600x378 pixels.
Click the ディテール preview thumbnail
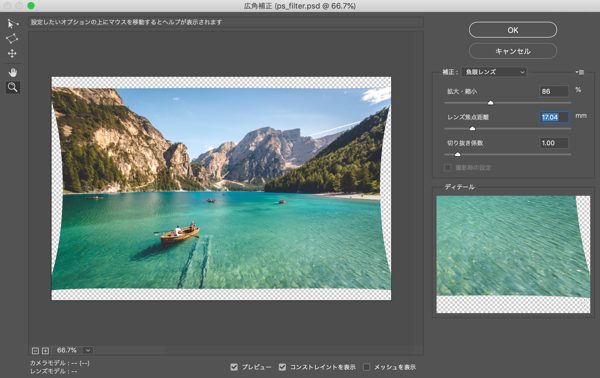click(513, 254)
